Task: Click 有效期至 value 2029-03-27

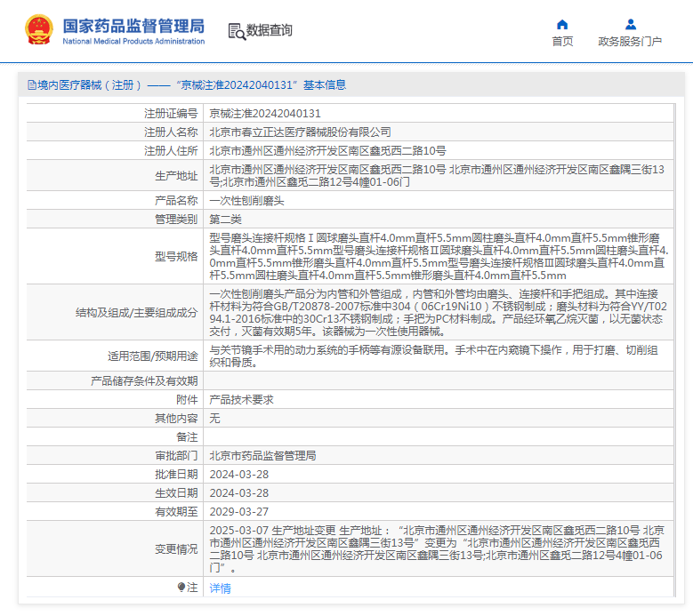Action: coord(239,511)
